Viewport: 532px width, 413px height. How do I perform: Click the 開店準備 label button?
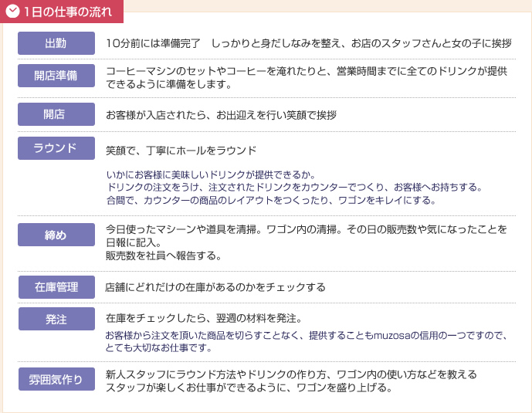[x=56, y=76]
